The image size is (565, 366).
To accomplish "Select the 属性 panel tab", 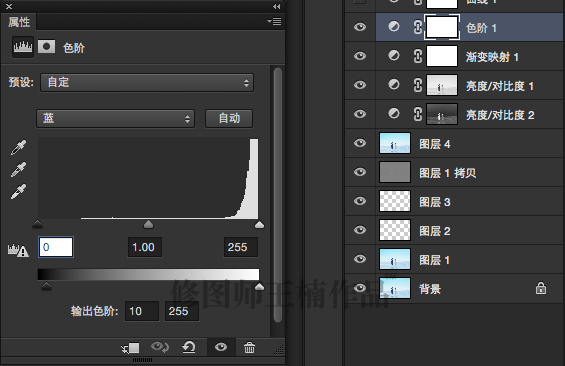I will point(19,22).
